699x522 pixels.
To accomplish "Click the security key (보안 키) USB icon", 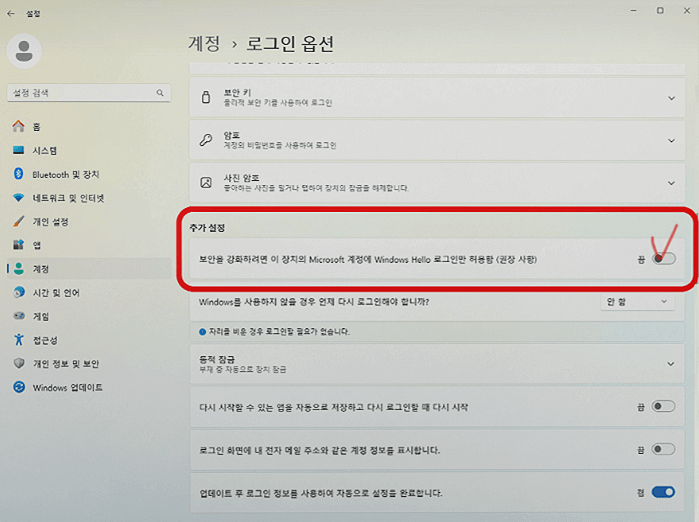I will point(206,97).
